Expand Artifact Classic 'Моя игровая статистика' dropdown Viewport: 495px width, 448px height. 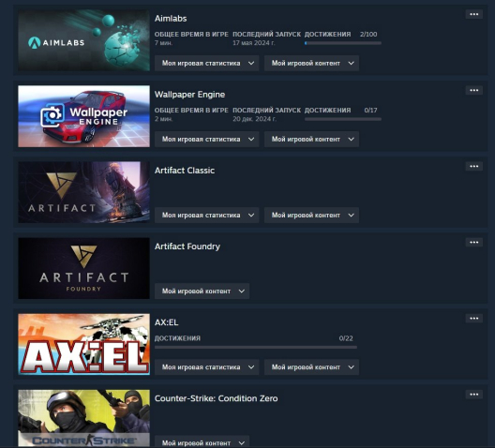tap(207, 216)
